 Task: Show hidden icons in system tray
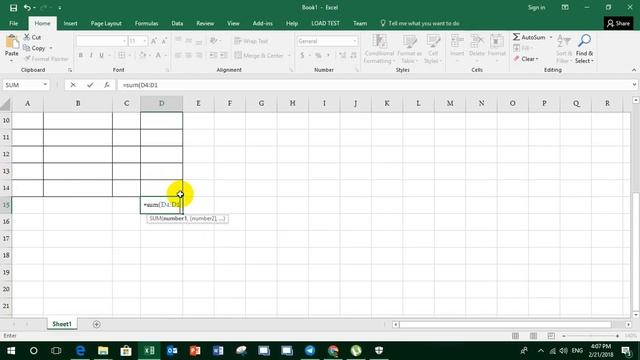pyautogui.click(x=541, y=351)
